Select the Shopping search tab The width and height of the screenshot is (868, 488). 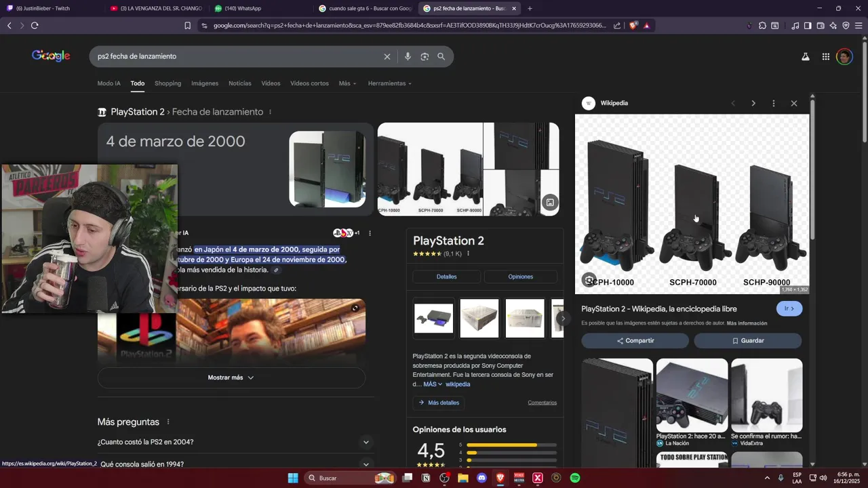pos(167,83)
